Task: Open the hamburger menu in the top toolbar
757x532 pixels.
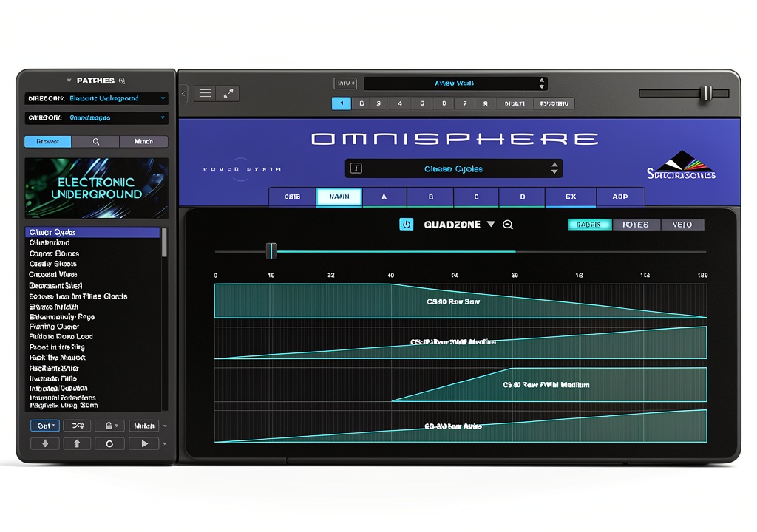Action: pos(206,93)
